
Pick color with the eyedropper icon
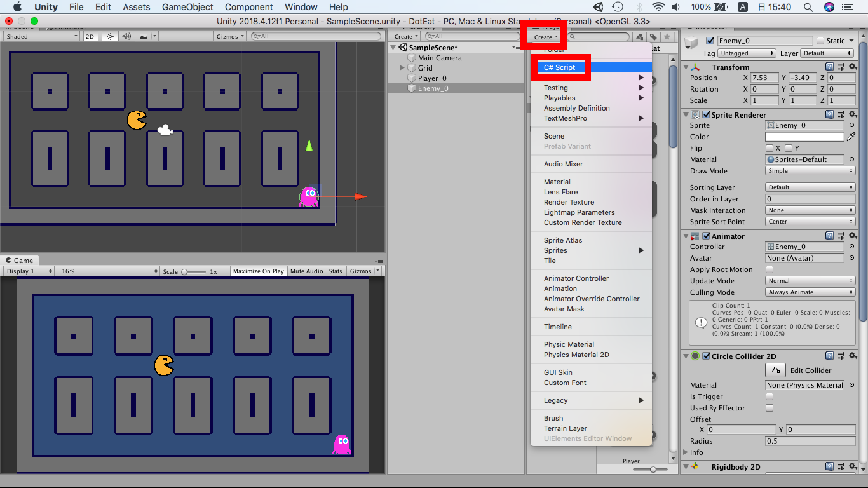tap(851, 137)
